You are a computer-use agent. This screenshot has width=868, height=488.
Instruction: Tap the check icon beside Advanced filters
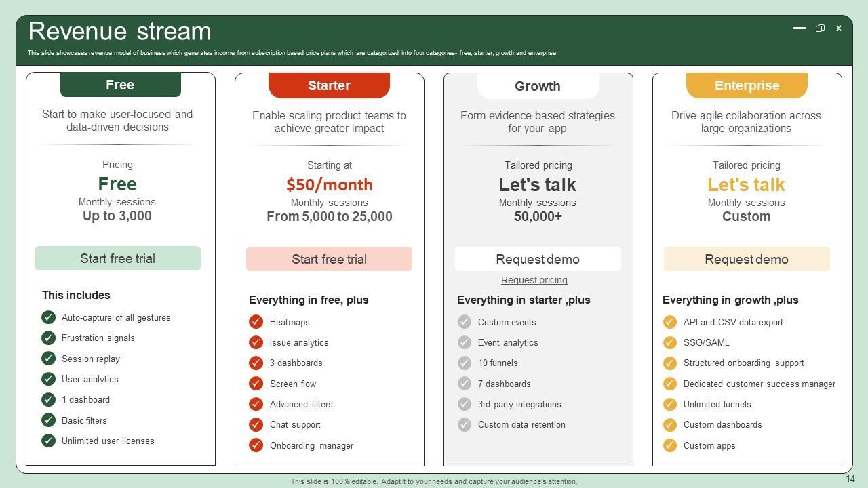256,404
